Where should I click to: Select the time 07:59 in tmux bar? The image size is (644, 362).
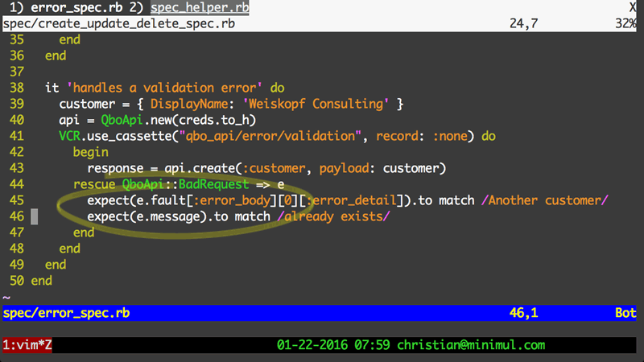pos(372,345)
